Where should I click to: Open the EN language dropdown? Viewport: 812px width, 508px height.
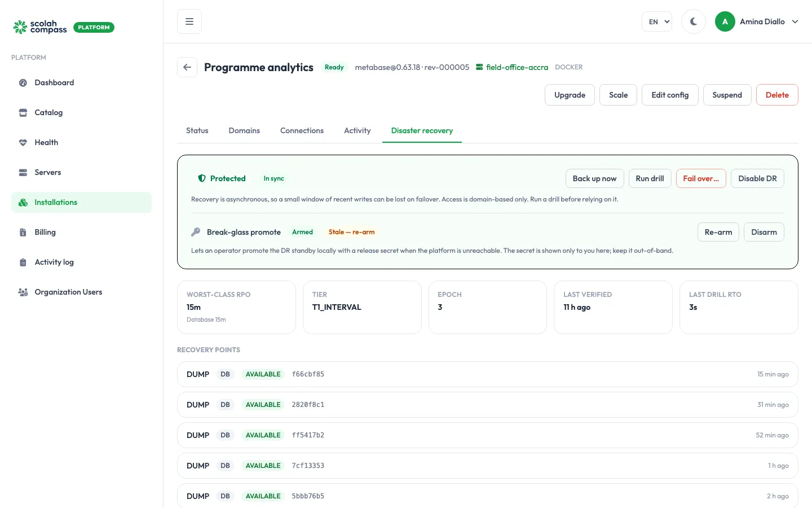[657, 21]
